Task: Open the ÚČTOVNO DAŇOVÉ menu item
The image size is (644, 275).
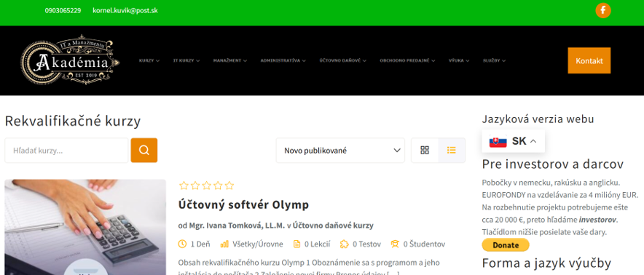Action: coord(342,60)
